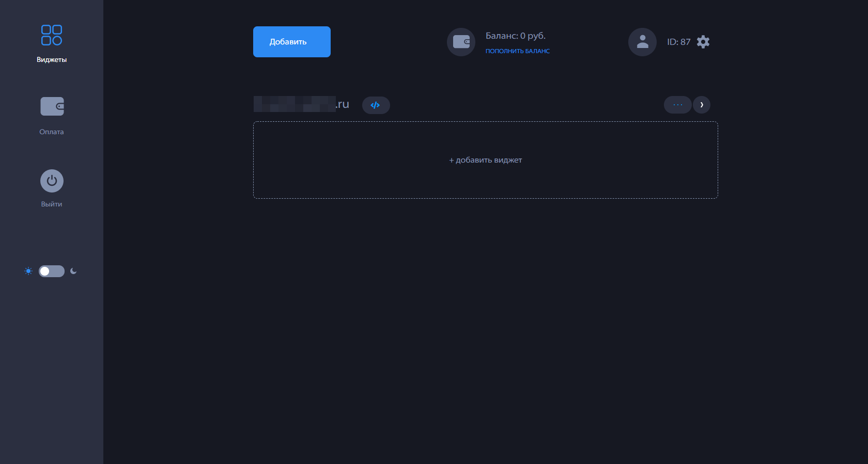Toggle the light/dark theme switch
The height and width of the screenshot is (464, 868).
click(x=52, y=271)
